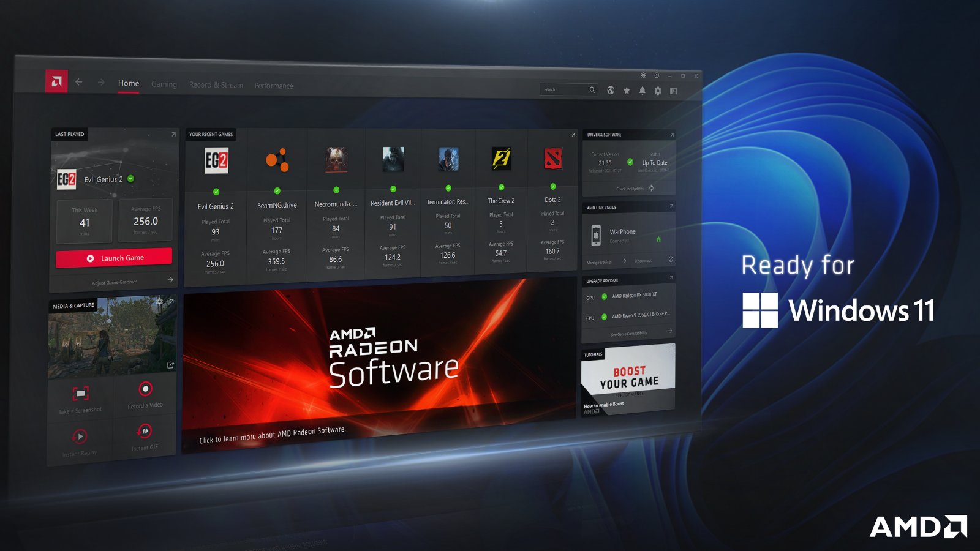Click the disconnect circle-slash icon
The height and width of the screenshot is (551, 980).
point(671,260)
